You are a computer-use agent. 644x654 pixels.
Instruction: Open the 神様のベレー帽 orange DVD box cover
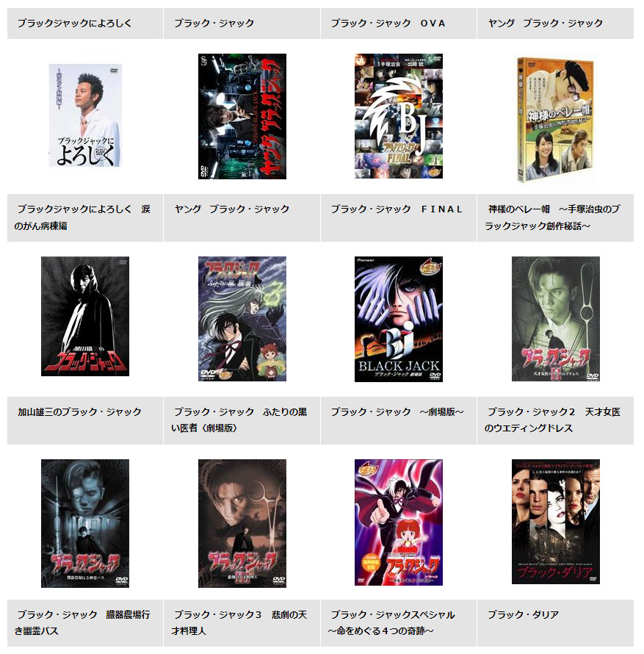(555, 120)
